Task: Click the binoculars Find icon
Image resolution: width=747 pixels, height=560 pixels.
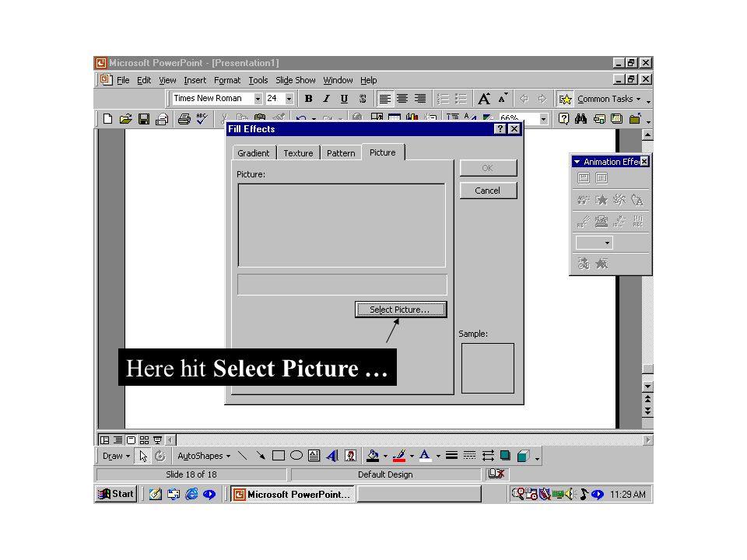Action: pyautogui.click(x=580, y=118)
